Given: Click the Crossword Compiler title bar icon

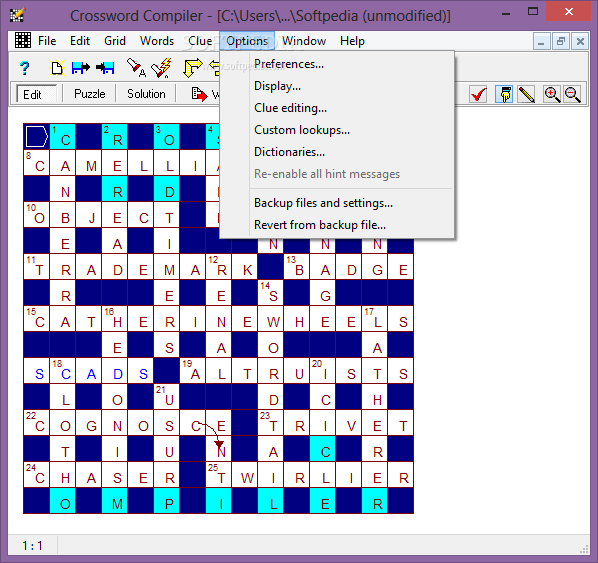Looking at the screenshot, I should [x=17, y=15].
